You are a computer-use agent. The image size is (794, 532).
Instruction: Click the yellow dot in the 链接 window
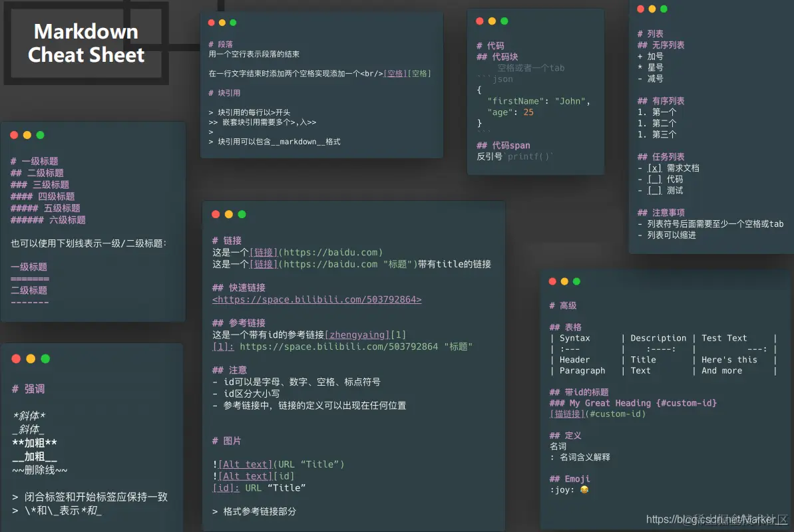pyautogui.click(x=229, y=214)
